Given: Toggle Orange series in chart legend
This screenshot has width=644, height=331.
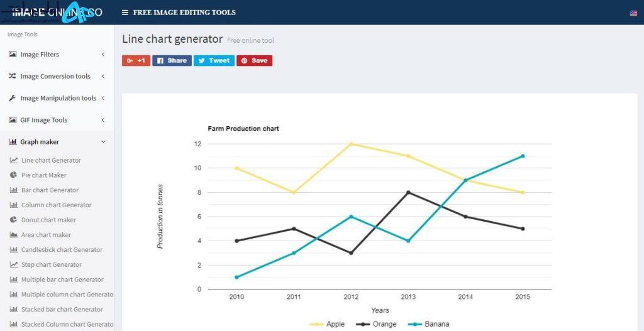Looking at the screenshot, I should [x=376, y=324].
